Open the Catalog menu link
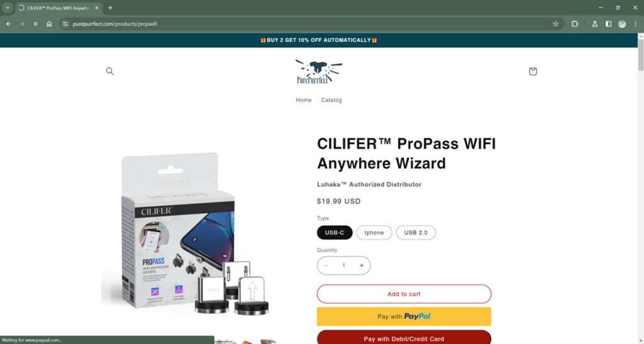The width and height of the screenshot is (644, 344). (331, 100)
